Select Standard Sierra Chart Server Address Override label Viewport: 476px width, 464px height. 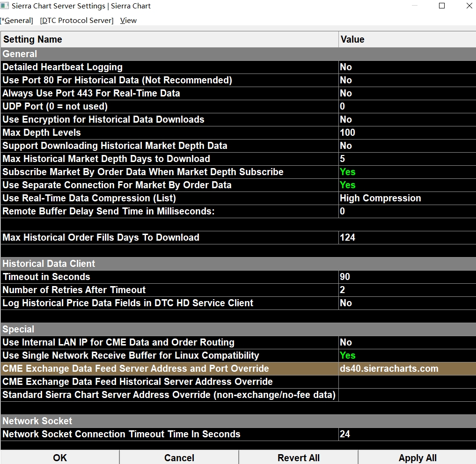(x=169, y=395)
